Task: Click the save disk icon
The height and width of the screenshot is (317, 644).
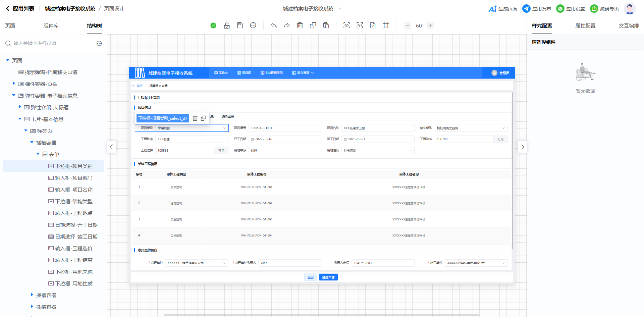Action: coord(240,25)
